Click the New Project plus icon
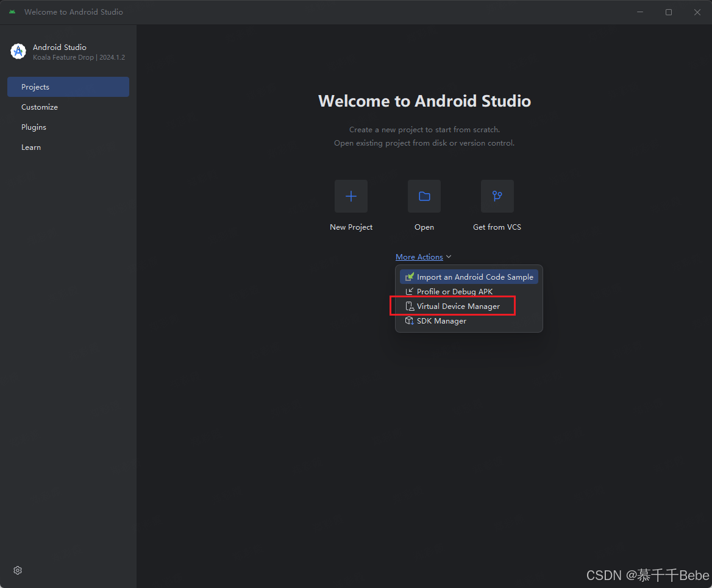 click(351, 196)
